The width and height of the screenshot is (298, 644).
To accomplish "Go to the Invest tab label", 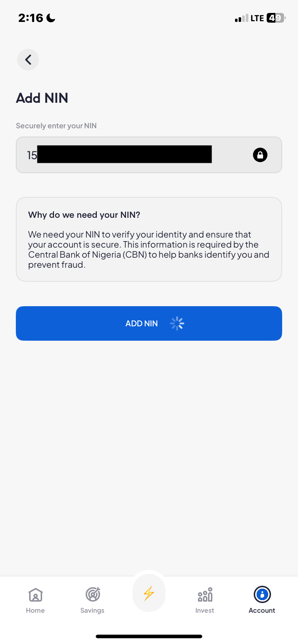I will [x=205, y=611].
